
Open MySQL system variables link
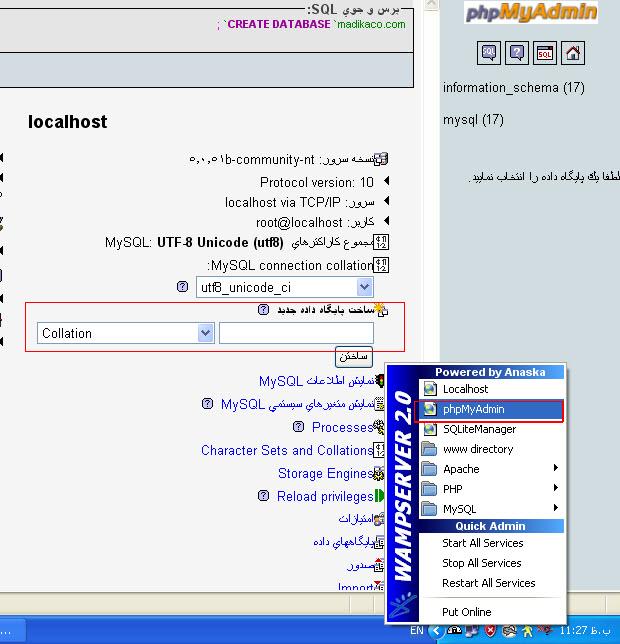297,404
